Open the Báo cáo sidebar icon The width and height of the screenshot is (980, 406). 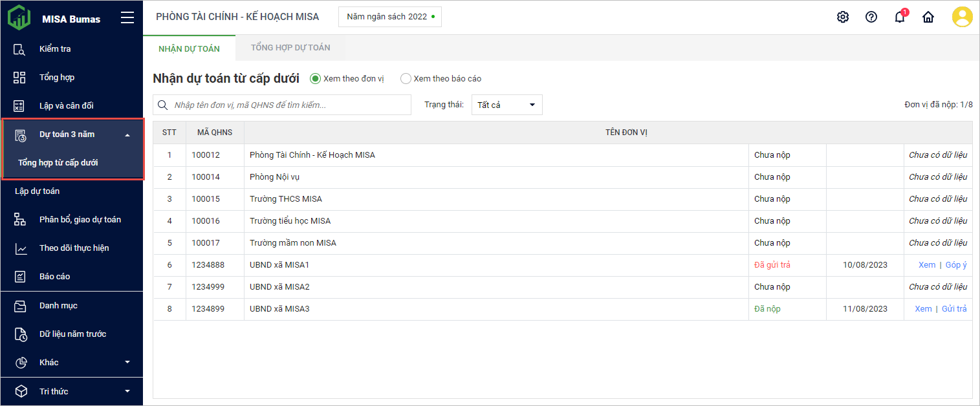20,277
